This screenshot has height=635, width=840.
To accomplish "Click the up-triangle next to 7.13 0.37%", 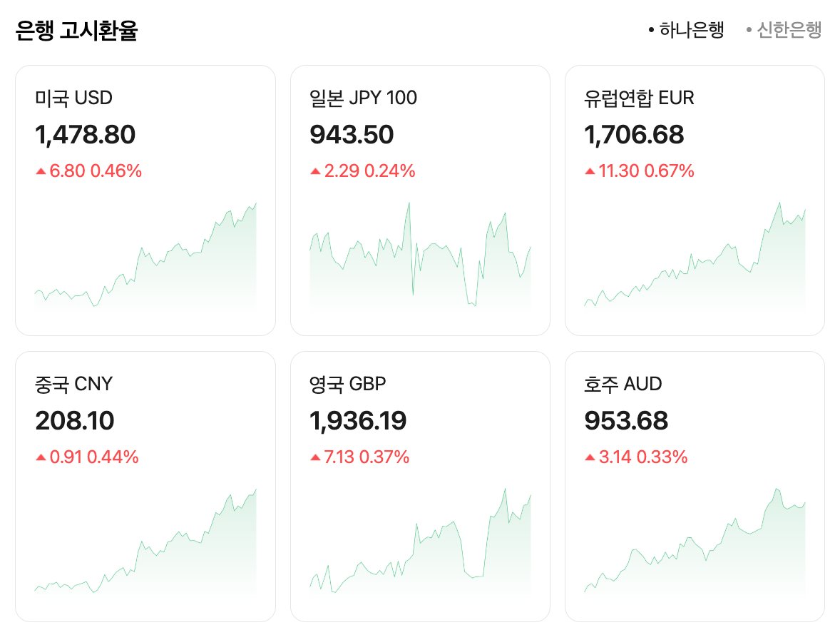I will click(315, 457).
